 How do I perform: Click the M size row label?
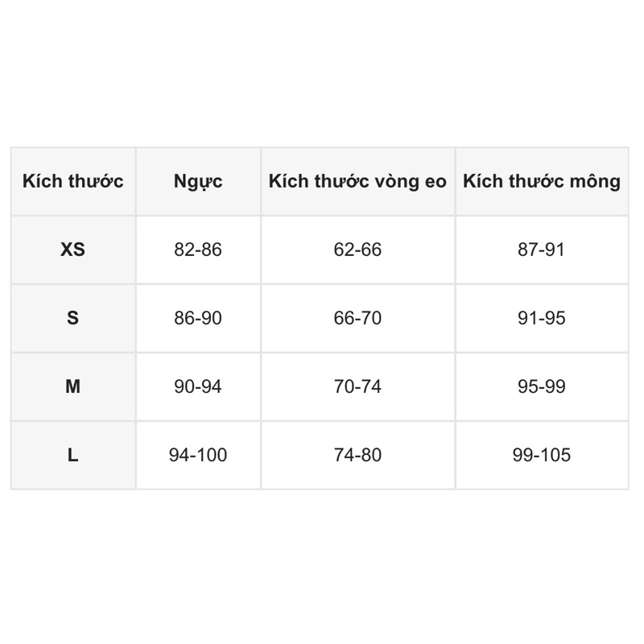tap(73, 386)
